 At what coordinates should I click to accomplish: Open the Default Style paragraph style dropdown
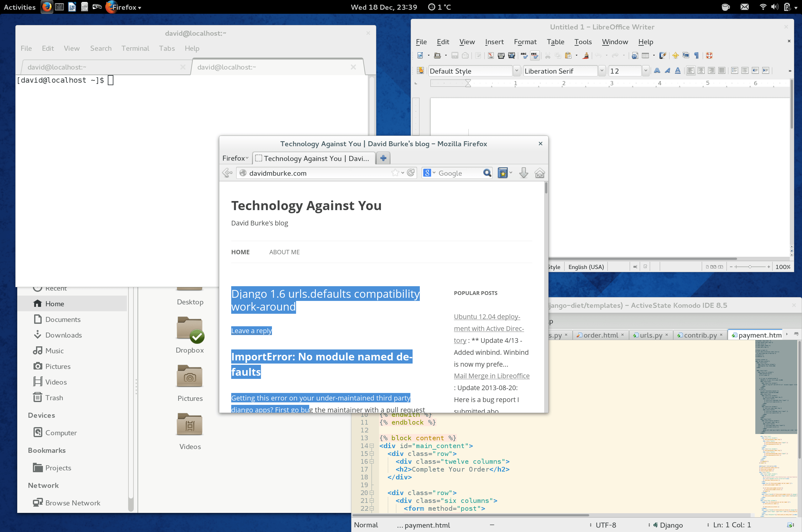[516, 70]
